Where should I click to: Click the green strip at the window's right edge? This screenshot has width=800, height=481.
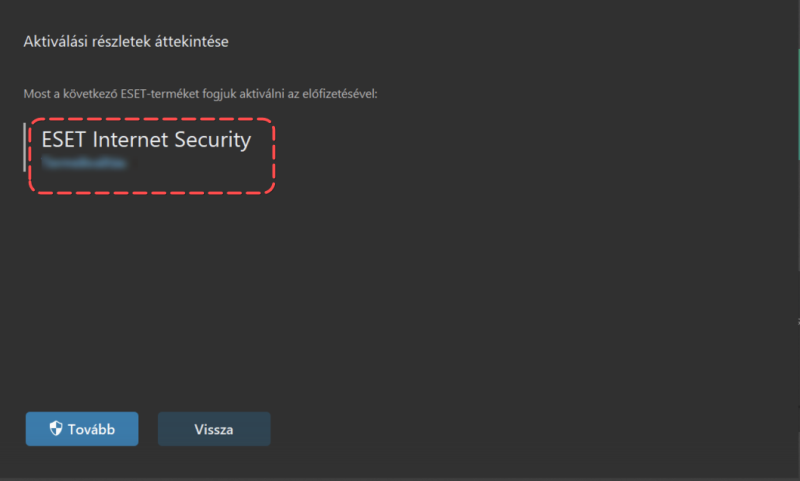point(798,105)
